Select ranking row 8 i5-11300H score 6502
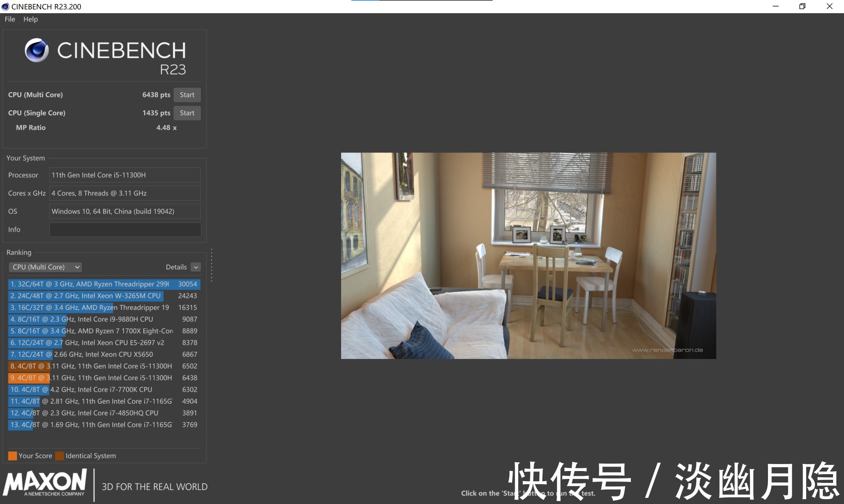 click(104, 366)
